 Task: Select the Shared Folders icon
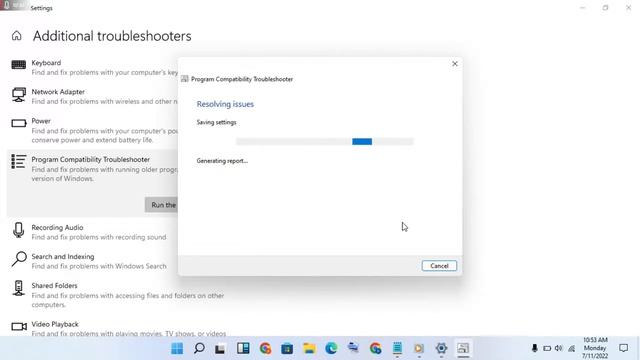[x=18, y=288]
